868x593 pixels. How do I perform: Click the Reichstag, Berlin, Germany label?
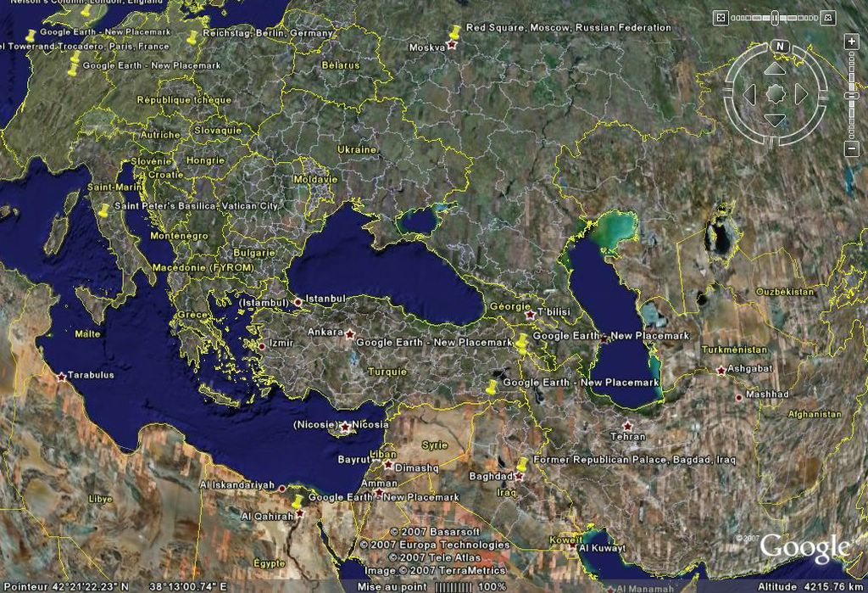(x=268, y=33)
